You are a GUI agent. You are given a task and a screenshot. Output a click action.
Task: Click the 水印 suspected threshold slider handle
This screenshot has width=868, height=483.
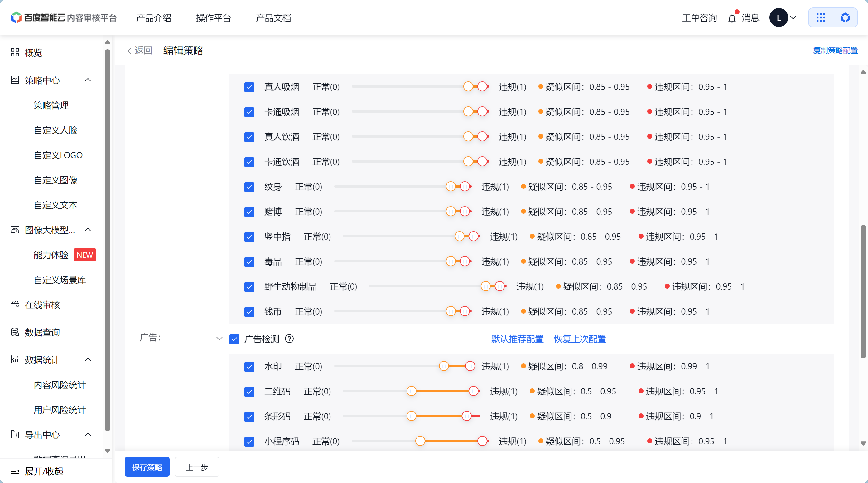click(444, 366)
